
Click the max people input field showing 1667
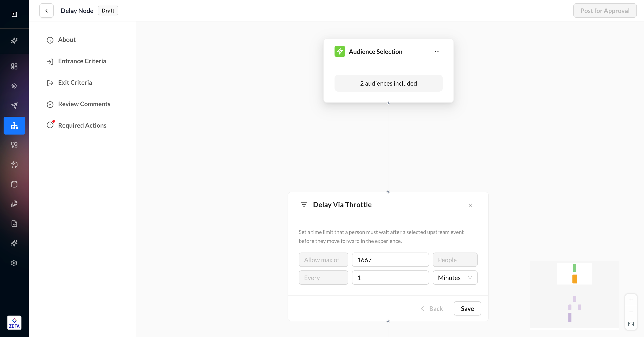(x=390, y=260)
